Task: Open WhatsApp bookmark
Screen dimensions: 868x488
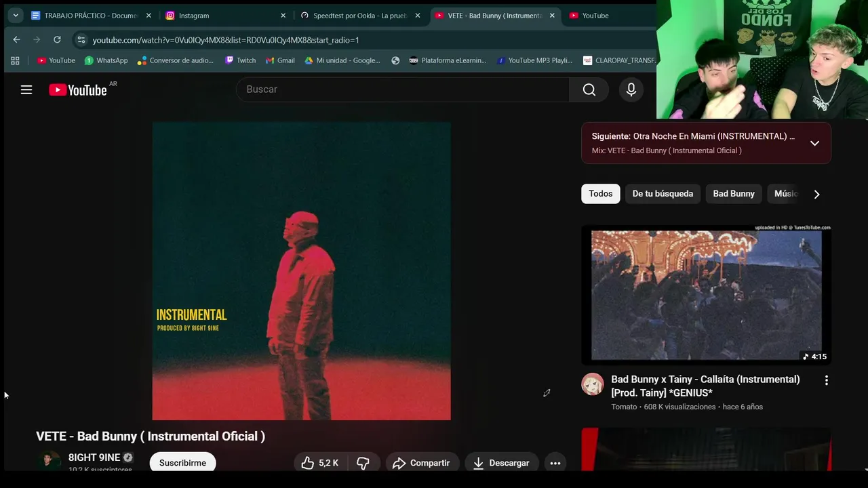Action: [x=106, y=60]
